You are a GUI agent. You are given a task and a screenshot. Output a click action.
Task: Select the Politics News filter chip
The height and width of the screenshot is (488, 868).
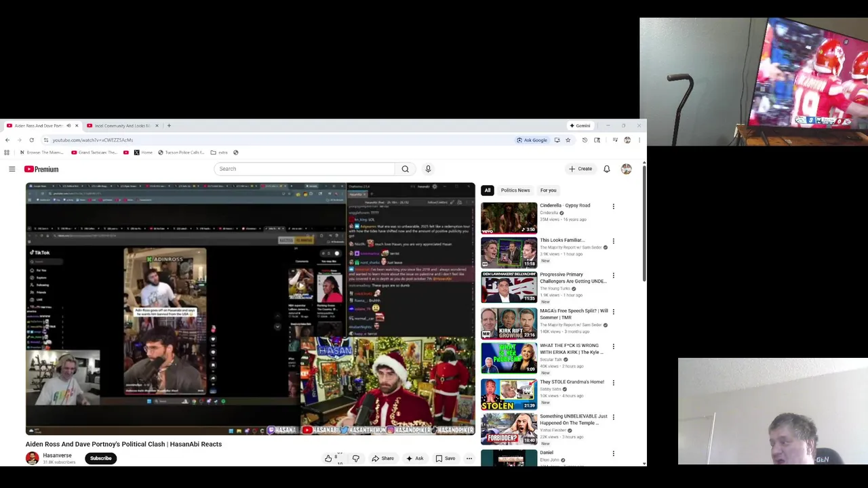pos(515,190)
